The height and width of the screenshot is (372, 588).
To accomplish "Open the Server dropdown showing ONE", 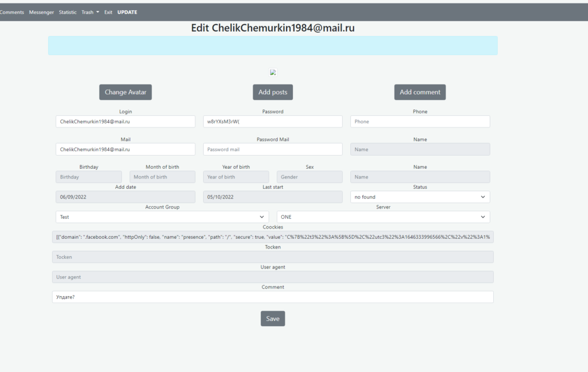I will [x=383, y=217].
